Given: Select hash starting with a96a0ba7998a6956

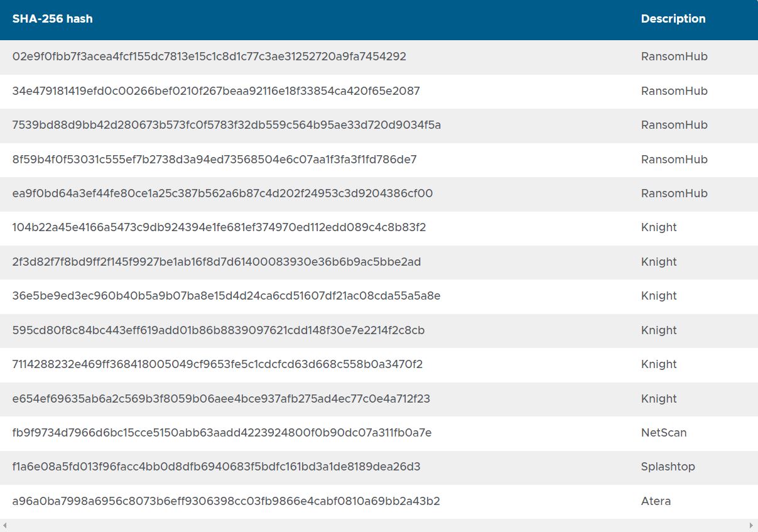Looking at the screenshot, I should point(226,501).
